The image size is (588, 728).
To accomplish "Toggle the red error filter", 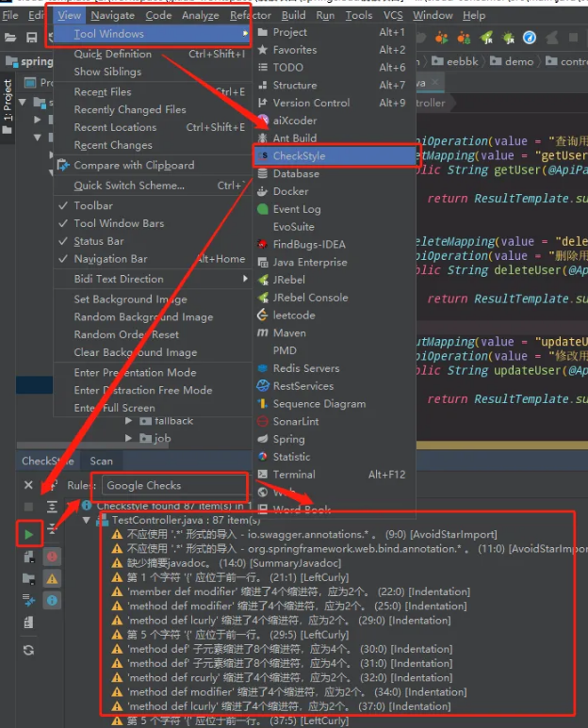I will (52, 557).
